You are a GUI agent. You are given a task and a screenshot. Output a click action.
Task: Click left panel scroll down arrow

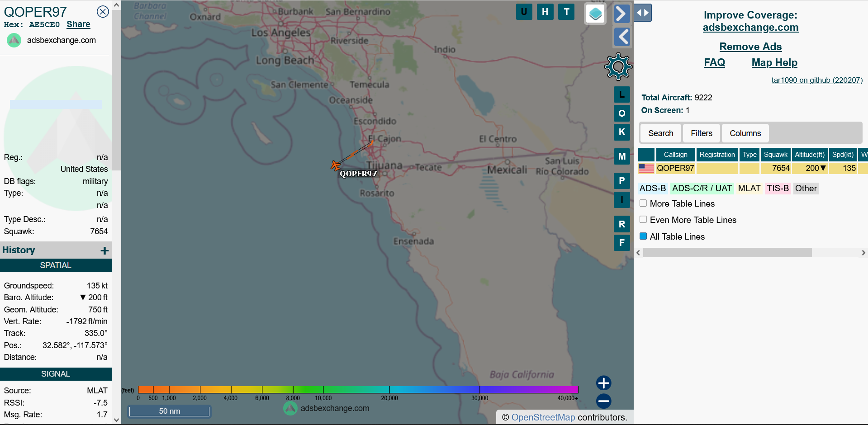116,420
